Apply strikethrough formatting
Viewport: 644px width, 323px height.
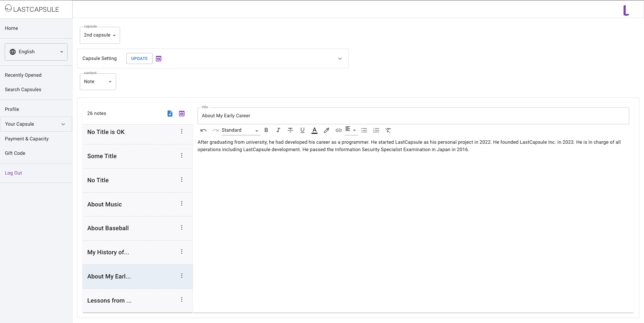pyautogui.click(x=290, y=130)
